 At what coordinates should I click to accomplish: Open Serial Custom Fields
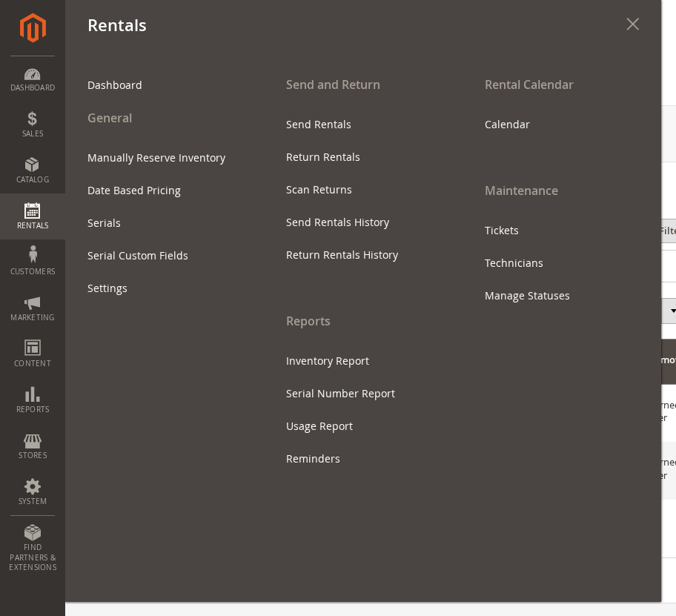pyautogui.click(x=138, y=256)
